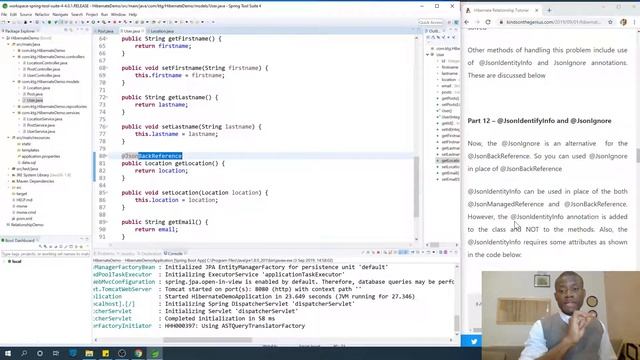The width and height of the screenshot is (640, 360).
Task: Select the Boot Dashboard view tab
Action: pos(19,240)
